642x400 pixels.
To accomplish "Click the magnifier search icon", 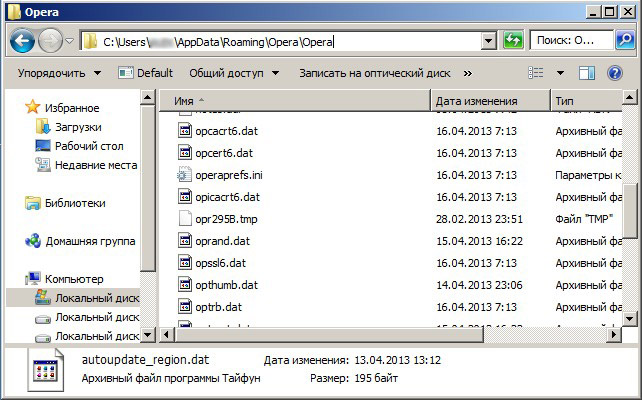I will [x=625, y=41].
